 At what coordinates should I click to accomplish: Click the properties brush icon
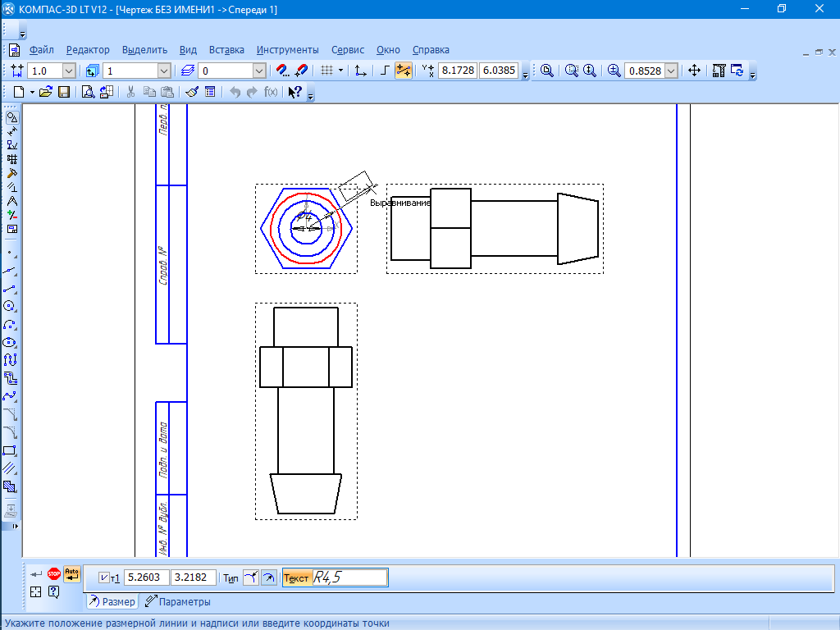pyautogui.click(x=192, y=92)
